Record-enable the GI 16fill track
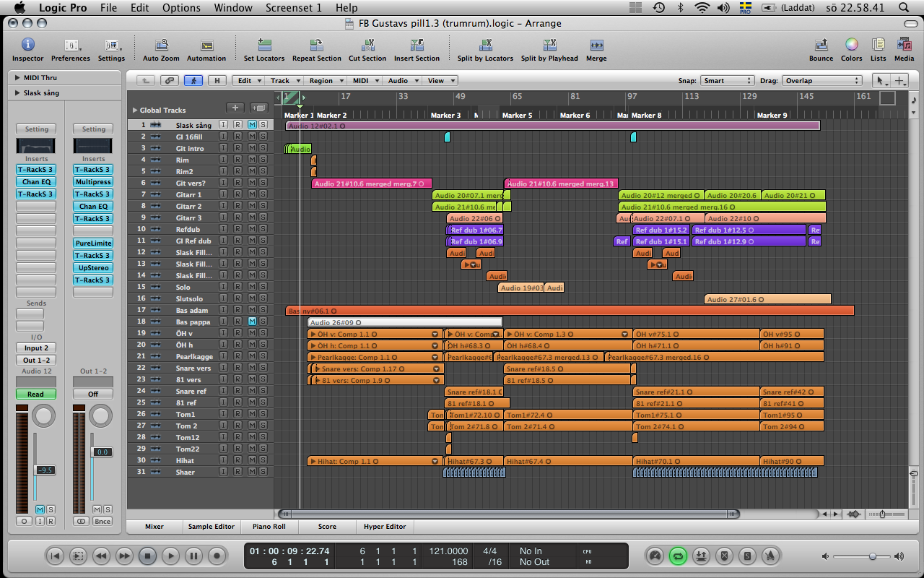The width and height of the screenshot is (924, 578). [237, 137]
